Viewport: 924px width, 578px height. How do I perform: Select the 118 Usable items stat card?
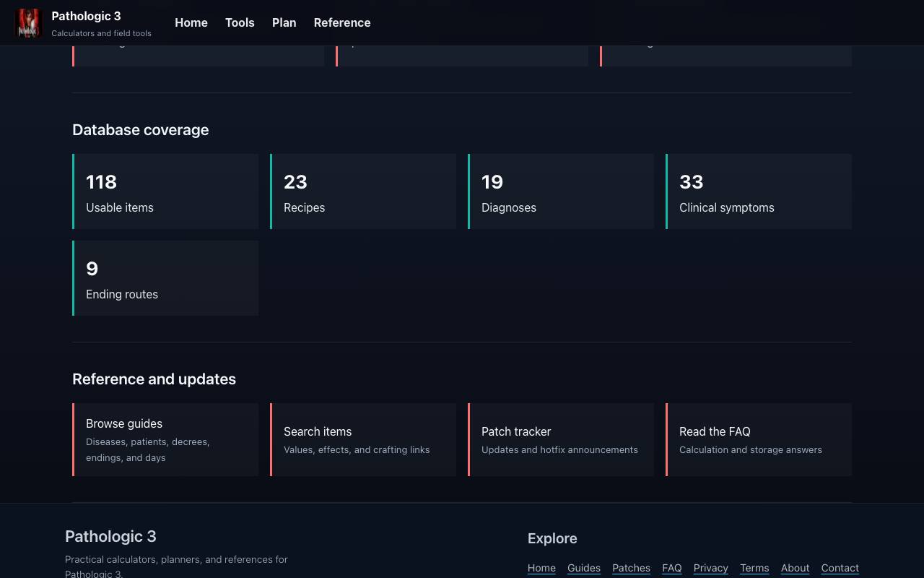pyautogui.click(x=165, y=191)
